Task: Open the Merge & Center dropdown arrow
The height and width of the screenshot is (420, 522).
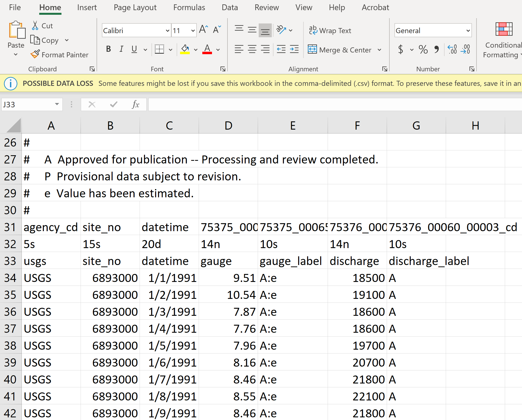Action: coord(379,50)
